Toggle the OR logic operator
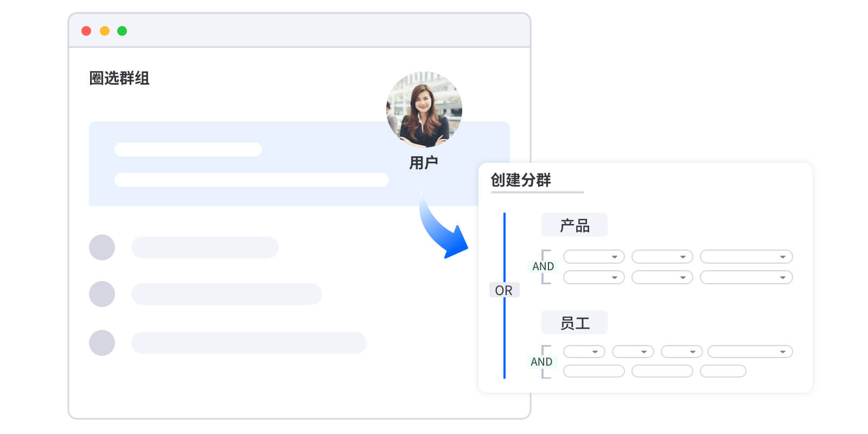 click(504, 290)
